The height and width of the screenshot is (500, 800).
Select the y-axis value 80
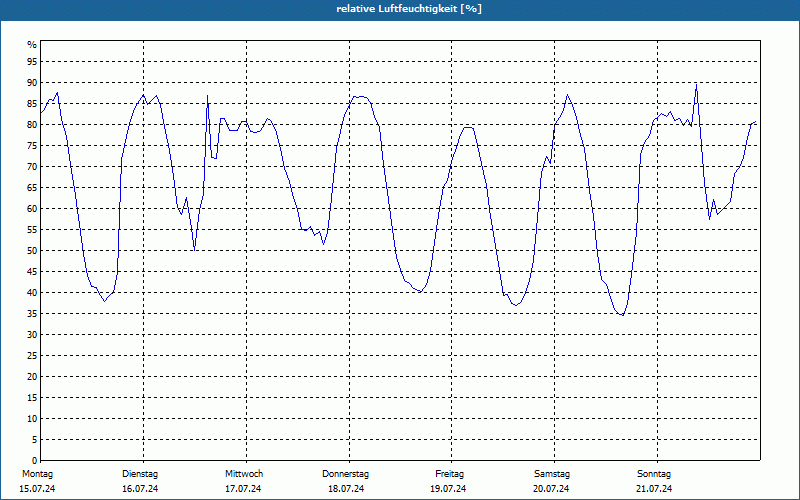[32, 124]
